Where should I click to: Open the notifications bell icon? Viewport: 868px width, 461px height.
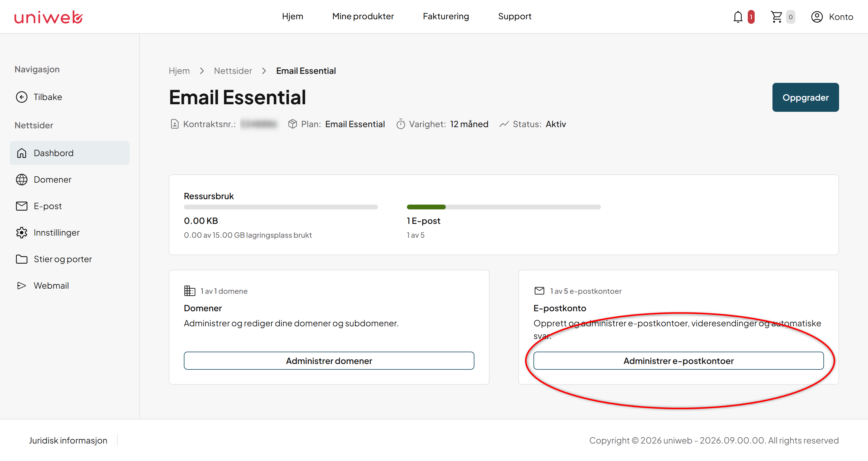click(x=737, y=17)
